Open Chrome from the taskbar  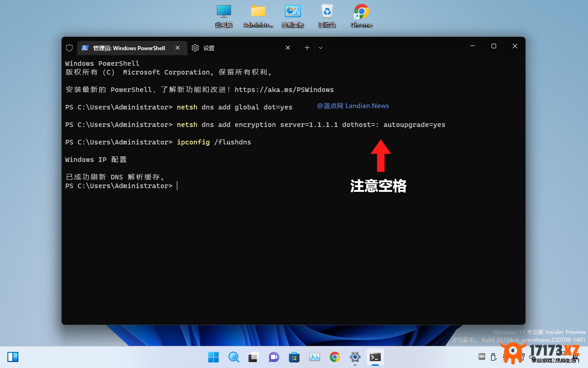click(x=335, y=357)
